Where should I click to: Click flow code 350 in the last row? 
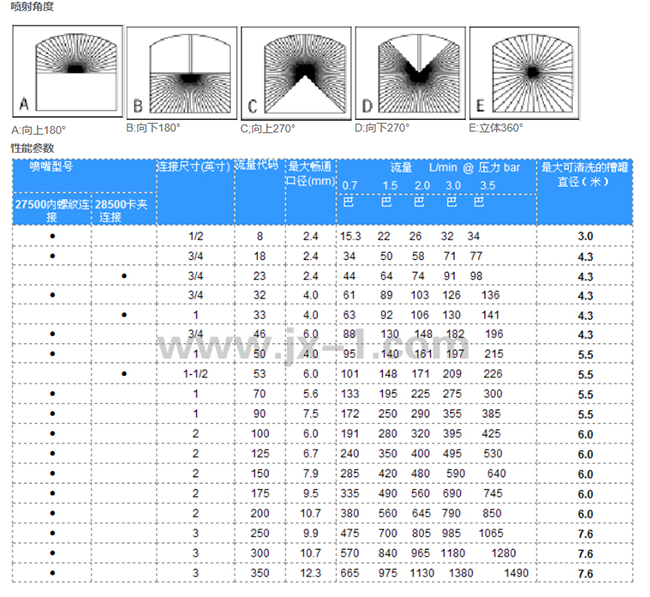pyautogui.click(x=260, y=573)
